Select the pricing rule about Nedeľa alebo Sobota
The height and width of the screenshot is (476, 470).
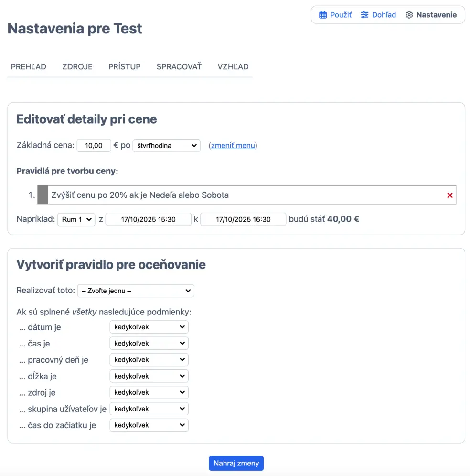(x=239, y=195)
